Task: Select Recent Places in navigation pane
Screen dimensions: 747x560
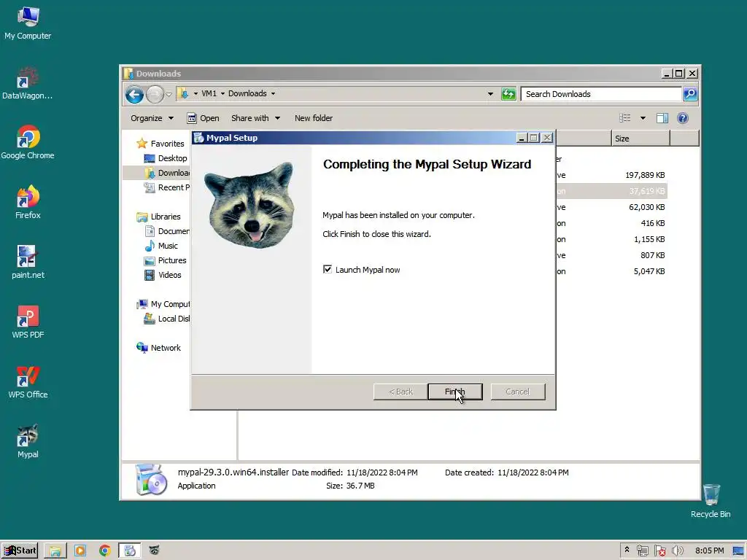Action: pyautogui.click(x=166, y=187)
